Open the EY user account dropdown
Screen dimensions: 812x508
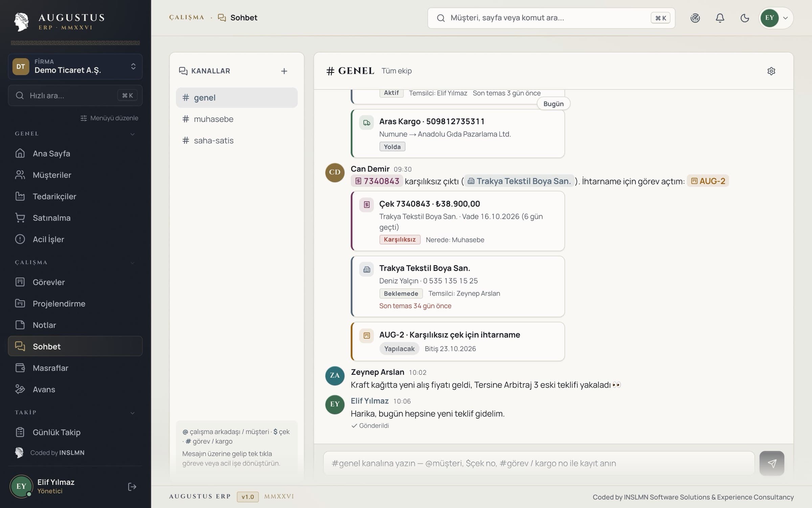tap(776, 18)
